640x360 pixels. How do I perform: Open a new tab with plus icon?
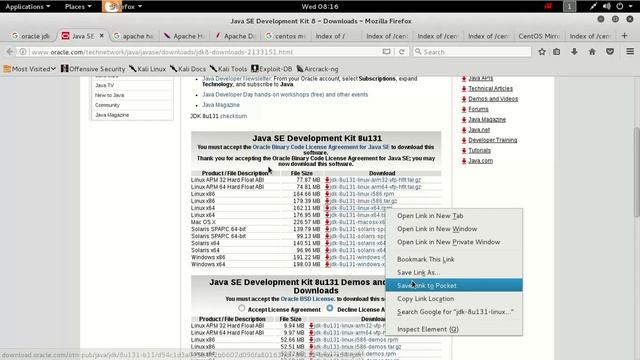[x=624, y=36]
